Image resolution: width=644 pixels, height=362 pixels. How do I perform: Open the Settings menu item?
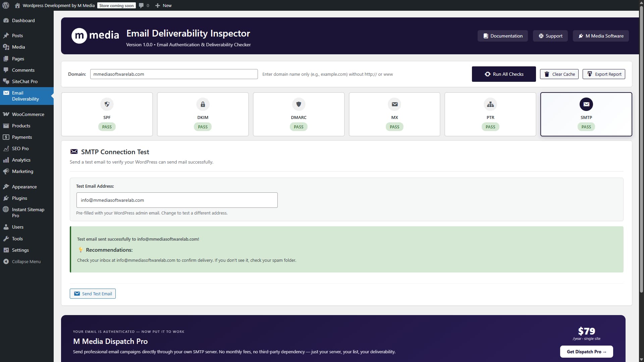[20, 250]
